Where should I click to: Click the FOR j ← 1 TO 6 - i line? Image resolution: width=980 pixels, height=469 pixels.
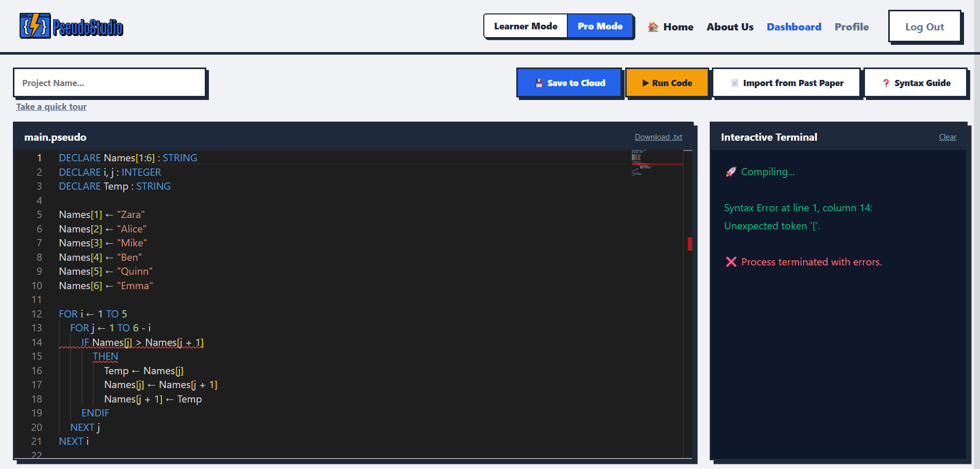(110, 328)
